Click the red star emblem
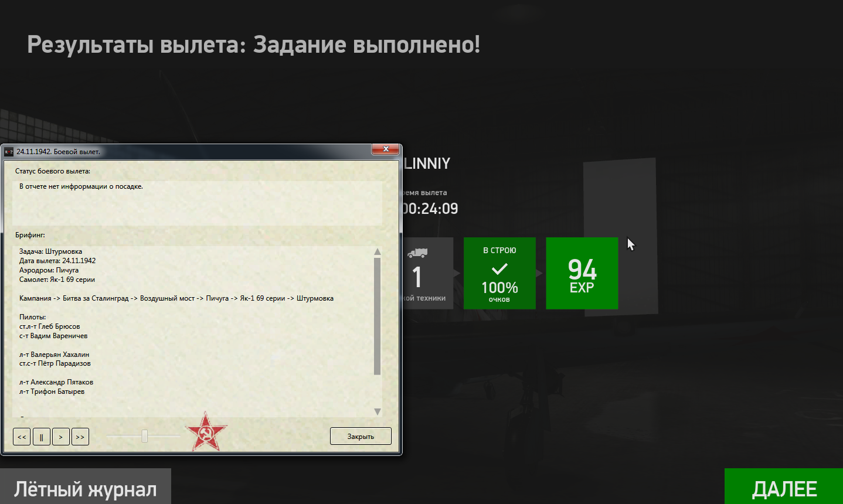843x504 pixels. point(206,431)
